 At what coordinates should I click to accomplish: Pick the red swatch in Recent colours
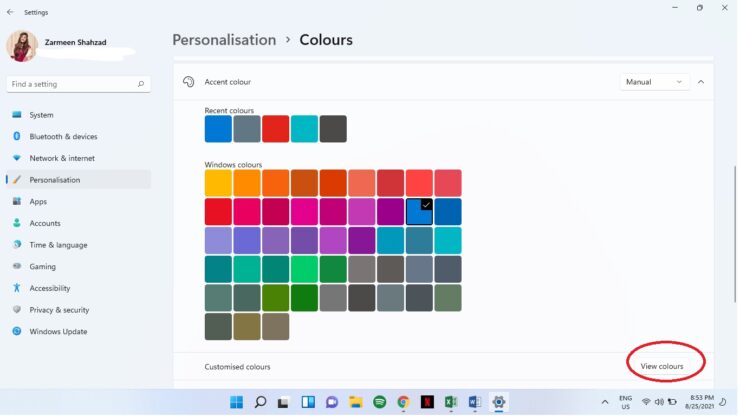tap(275, 129)
